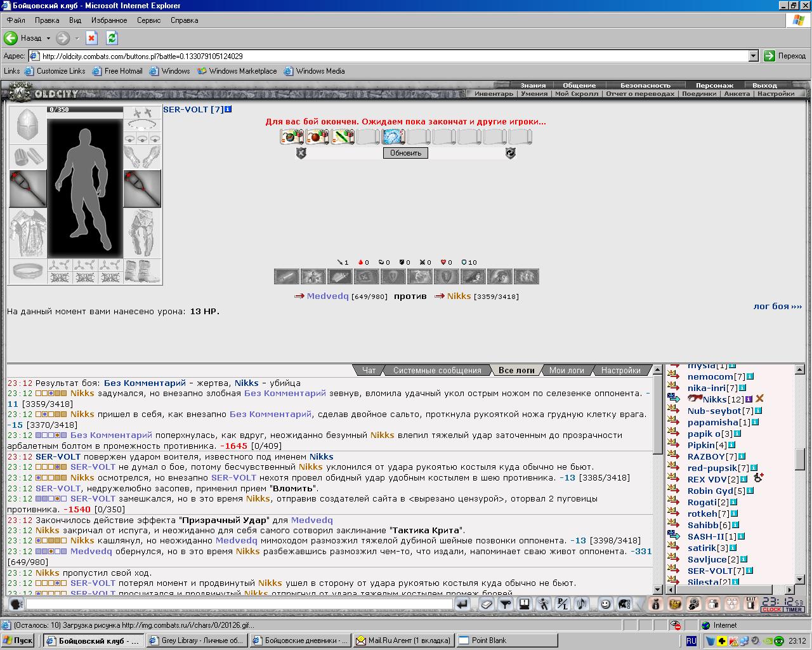
Task: Click the EXIT icon in bottom toolbar
Action: [x=751, y=604]
